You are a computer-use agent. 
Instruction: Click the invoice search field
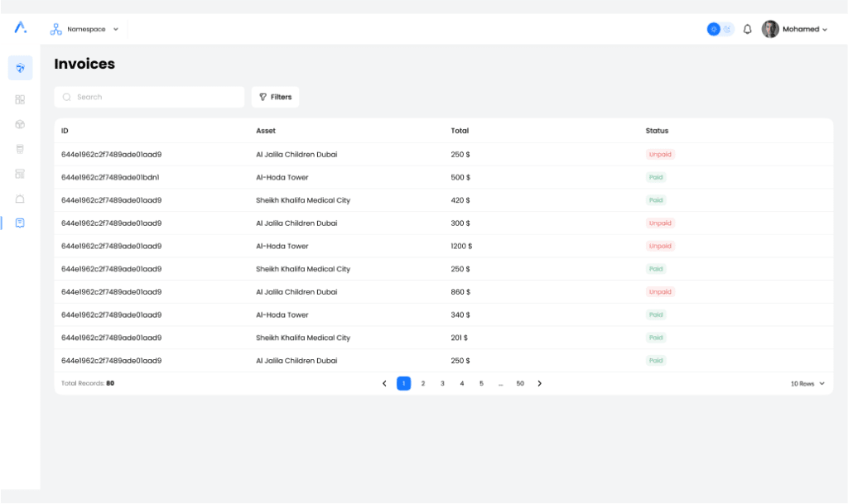tap(149, 97)
